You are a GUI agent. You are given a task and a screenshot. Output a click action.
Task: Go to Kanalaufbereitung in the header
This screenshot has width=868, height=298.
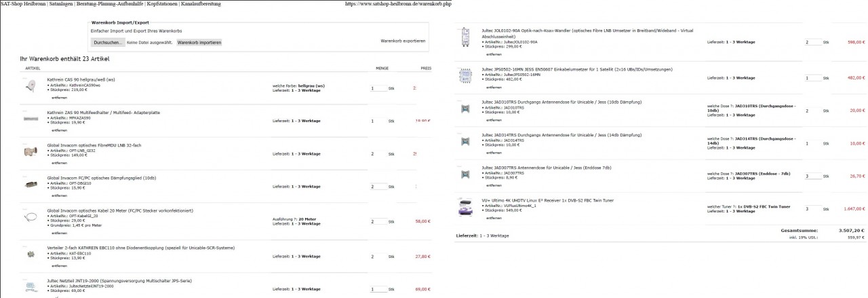pos(202,4)
